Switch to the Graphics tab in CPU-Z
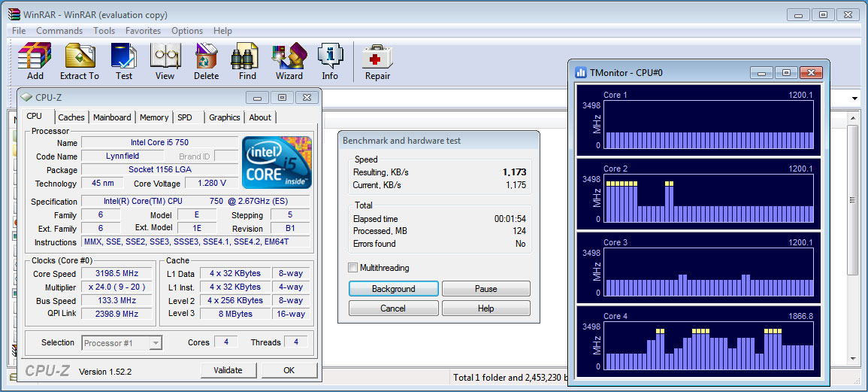The image size is (868, 392). (225, 117)
